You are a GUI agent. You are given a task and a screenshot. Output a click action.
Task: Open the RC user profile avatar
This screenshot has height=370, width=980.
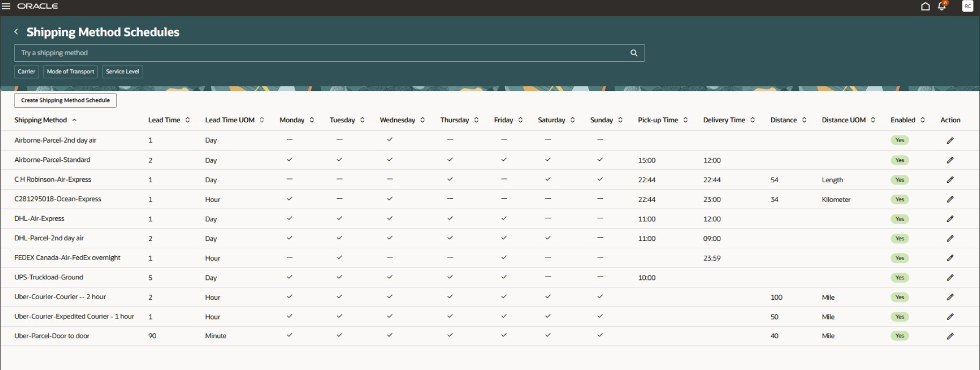(x=968, y=6)
